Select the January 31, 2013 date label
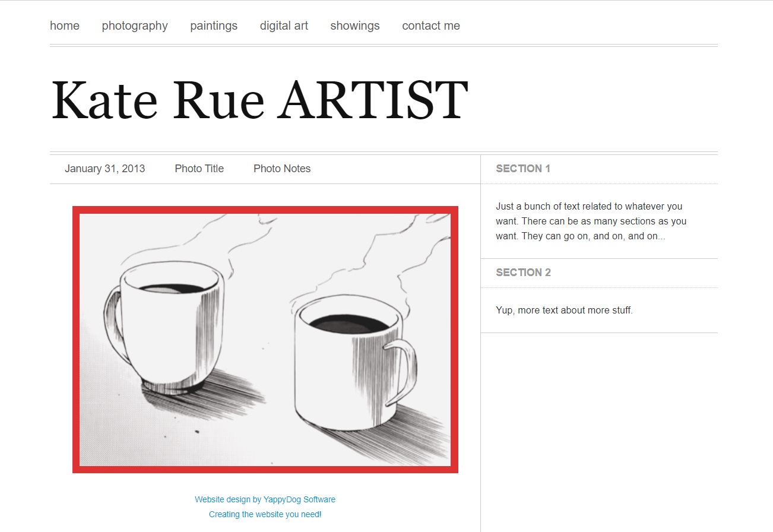This screenshot has height=532, width=773. click(x=104, y=169)
